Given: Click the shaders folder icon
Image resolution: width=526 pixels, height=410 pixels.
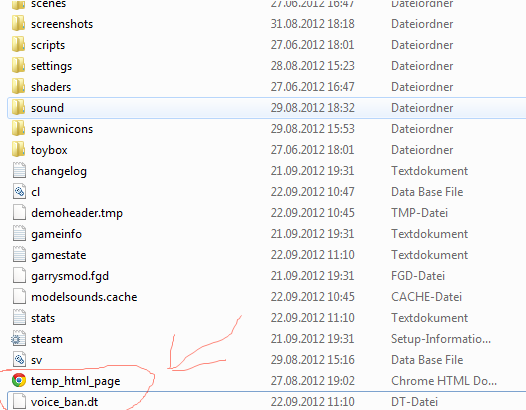Looking at the screenshot, I should click(18, 87).
